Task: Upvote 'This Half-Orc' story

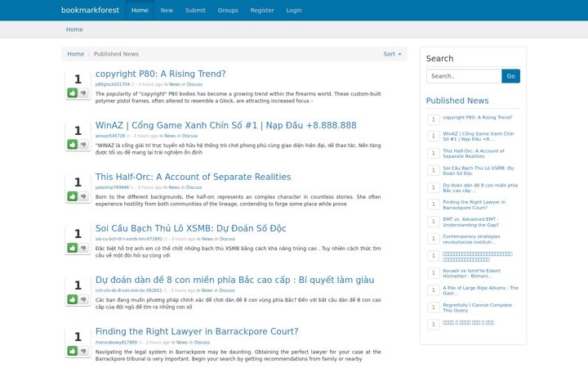Action: click(73, 196)
